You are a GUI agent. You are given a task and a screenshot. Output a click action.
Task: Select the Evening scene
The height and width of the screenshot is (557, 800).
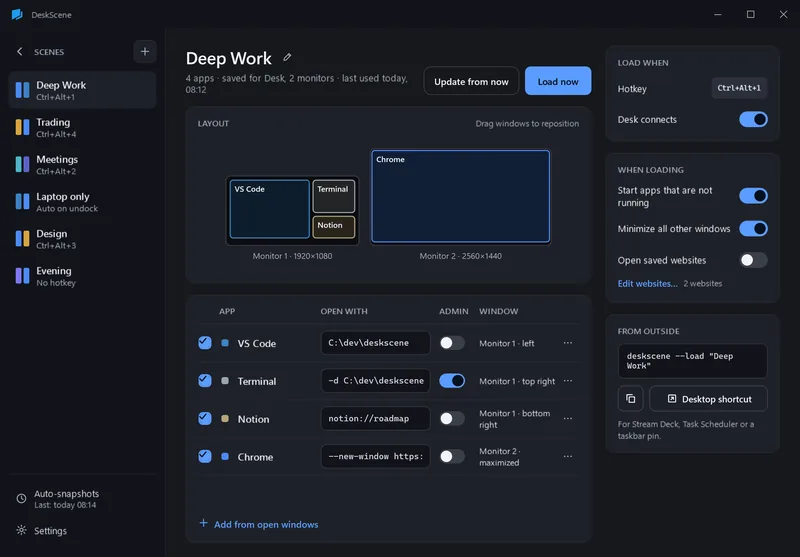[x=82, y=276]
